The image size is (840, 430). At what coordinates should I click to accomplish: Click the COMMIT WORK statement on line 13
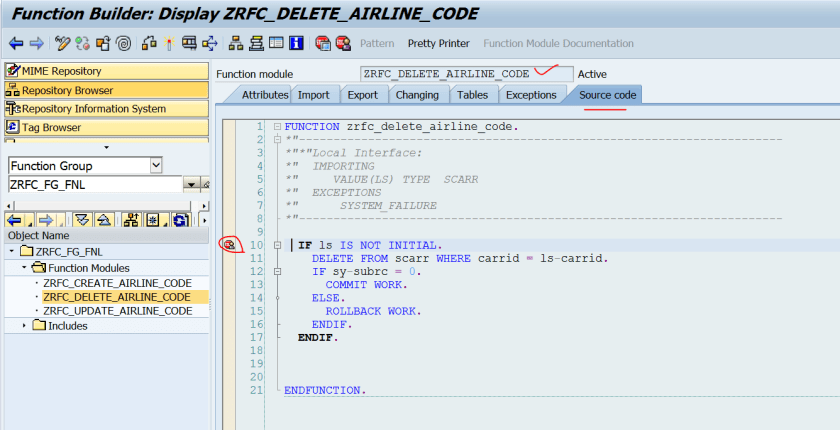pos(367,285)
